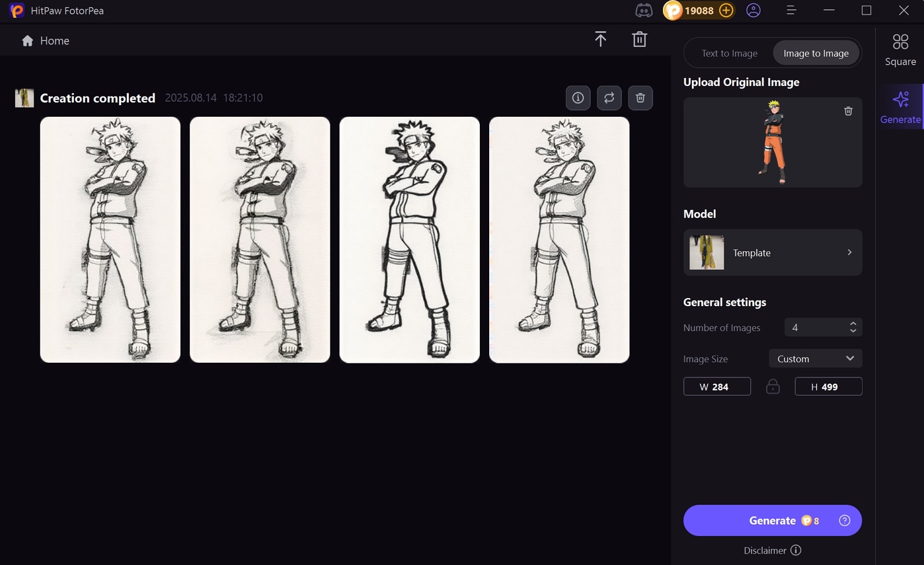Select the Generate sidebar section
This screenshot has width=924, height=565.
[x=900, y=107]
